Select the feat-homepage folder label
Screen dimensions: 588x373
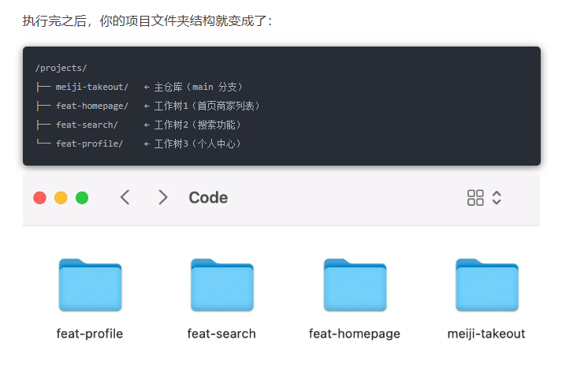355,334
